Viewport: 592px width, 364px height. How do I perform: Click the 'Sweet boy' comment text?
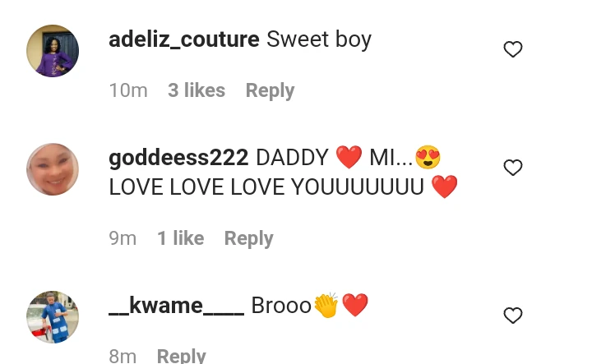click(319, 40)
